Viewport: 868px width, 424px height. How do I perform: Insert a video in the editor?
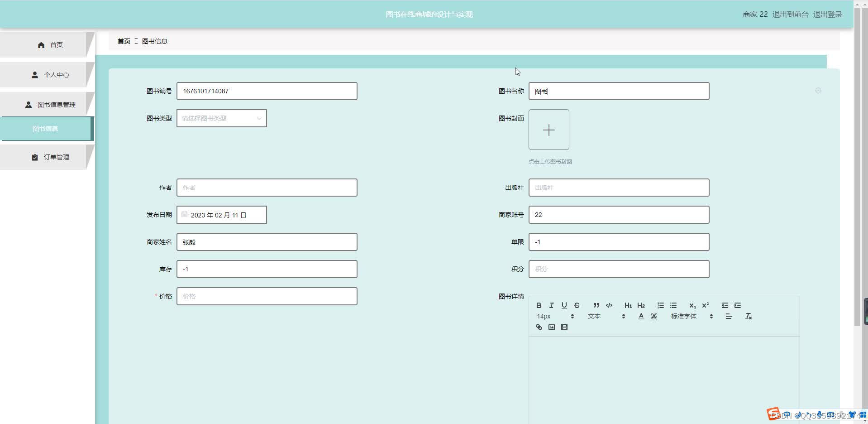coord(564,327)
